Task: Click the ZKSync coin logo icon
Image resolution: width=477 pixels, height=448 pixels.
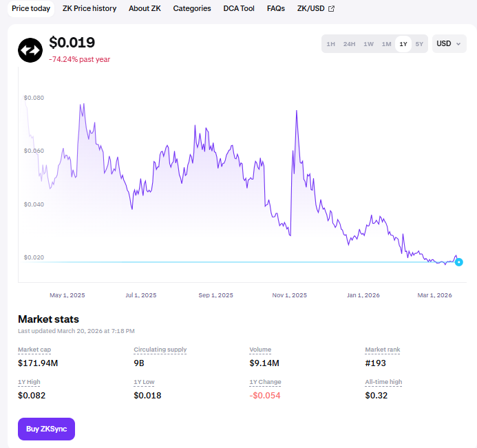Action: click(30, 50)
